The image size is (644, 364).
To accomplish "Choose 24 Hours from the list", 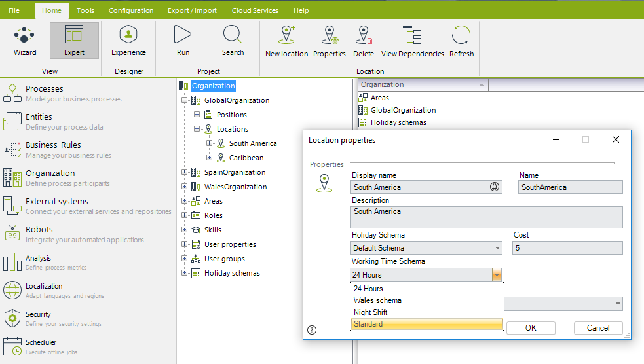I will coord(426,289).
